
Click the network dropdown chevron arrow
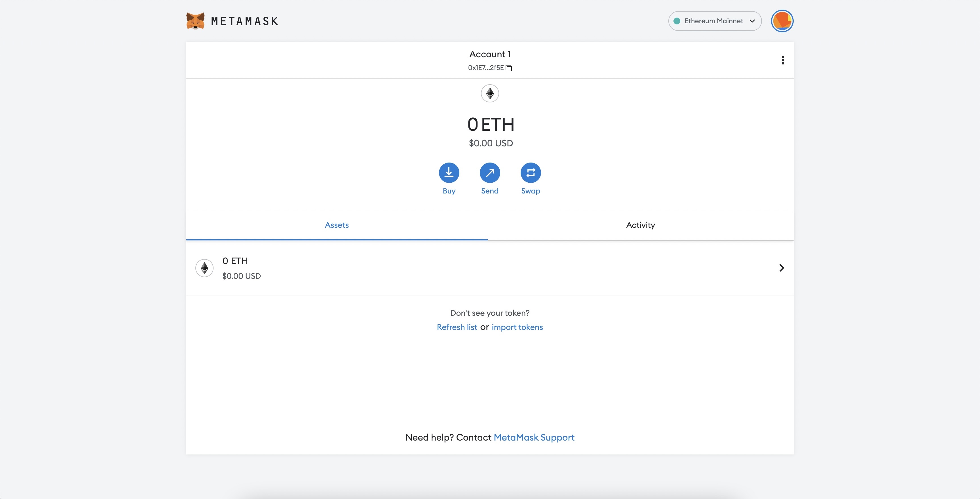pyautogui.click(x=752, y=21)
